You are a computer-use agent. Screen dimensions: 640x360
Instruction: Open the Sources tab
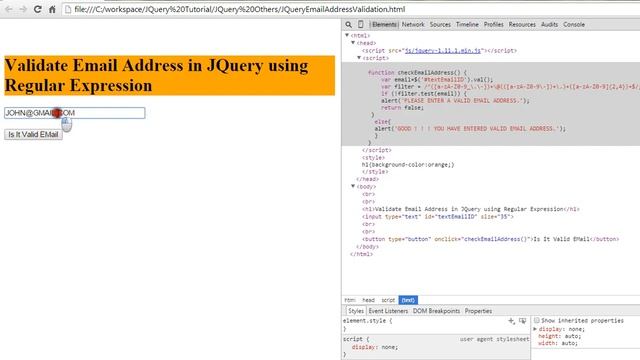coord(440,24)
